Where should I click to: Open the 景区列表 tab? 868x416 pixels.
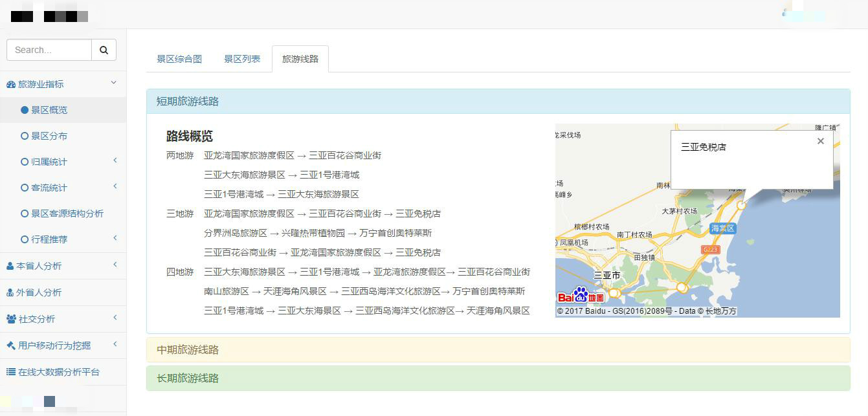[x=242, y=59]
